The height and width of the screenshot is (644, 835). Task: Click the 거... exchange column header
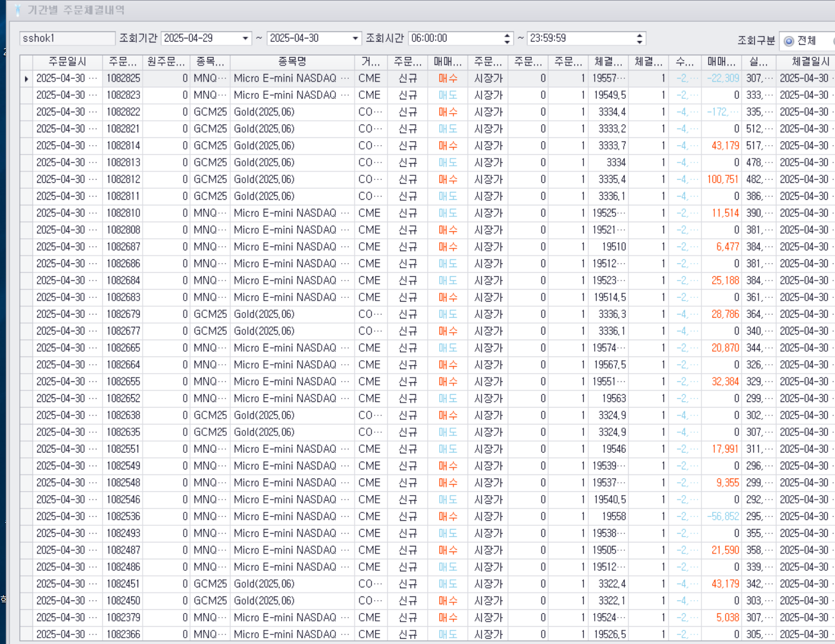[x=371, y=62]
